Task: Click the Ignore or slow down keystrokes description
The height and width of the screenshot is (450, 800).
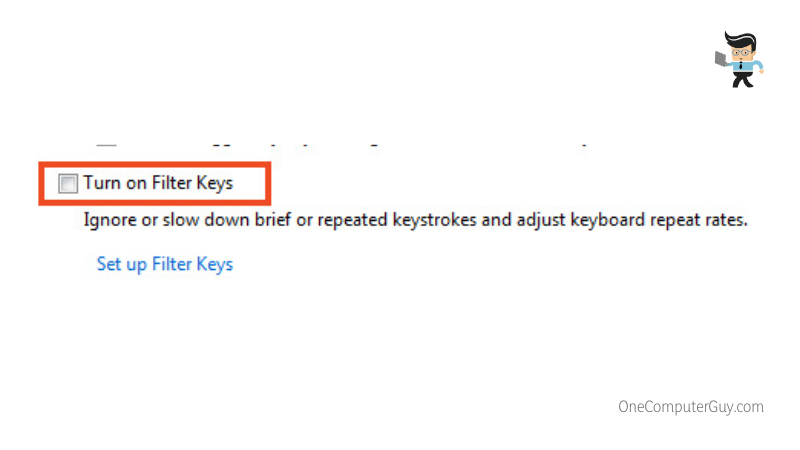Action: click(x=415, y=219)
